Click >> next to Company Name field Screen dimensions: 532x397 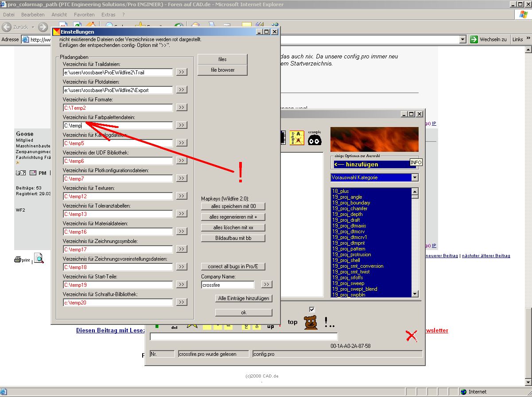[267, 284]
